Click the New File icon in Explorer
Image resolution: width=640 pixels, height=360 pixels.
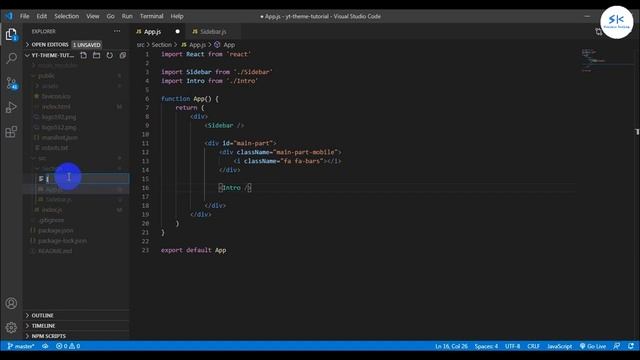point(84,55)
